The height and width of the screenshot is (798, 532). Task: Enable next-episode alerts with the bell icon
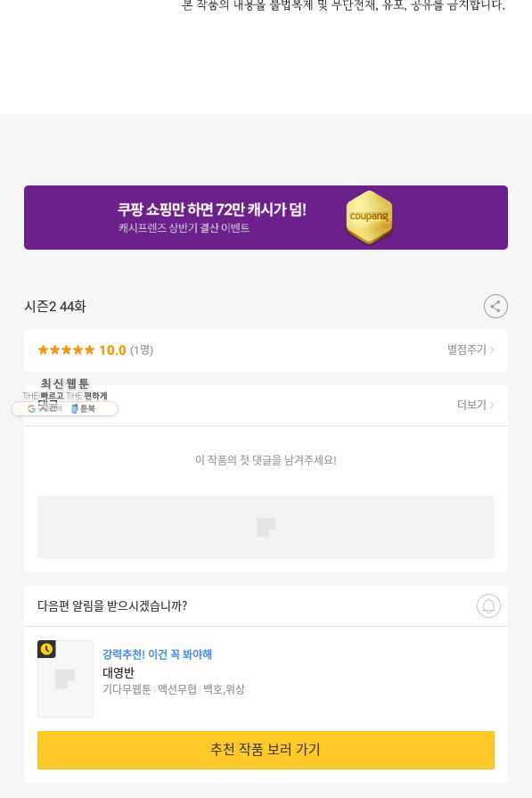pos(488,605)
